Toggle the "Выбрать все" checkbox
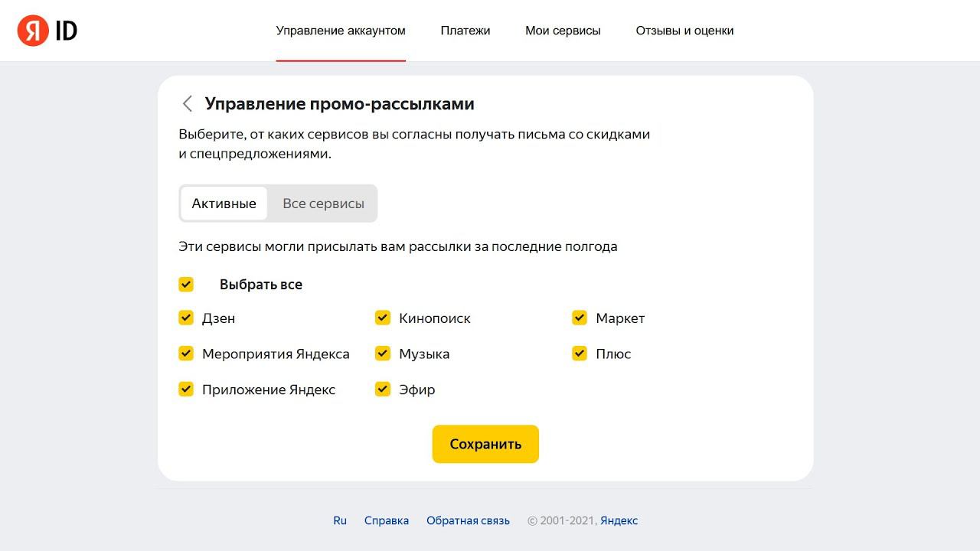This screenshot has height=551, width=980. click(x=186, y=285)
